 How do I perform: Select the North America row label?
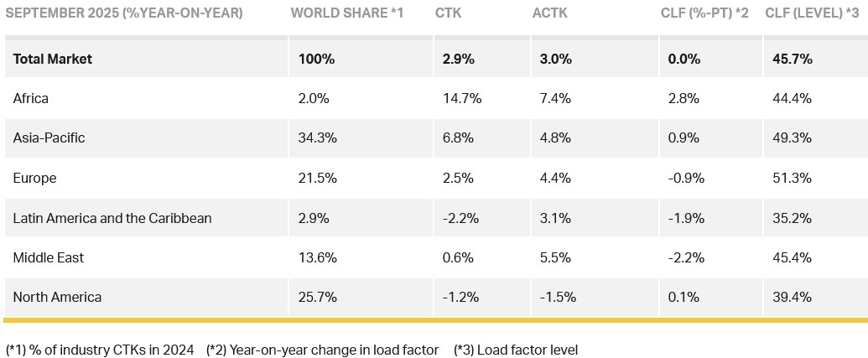pos(57,297)
